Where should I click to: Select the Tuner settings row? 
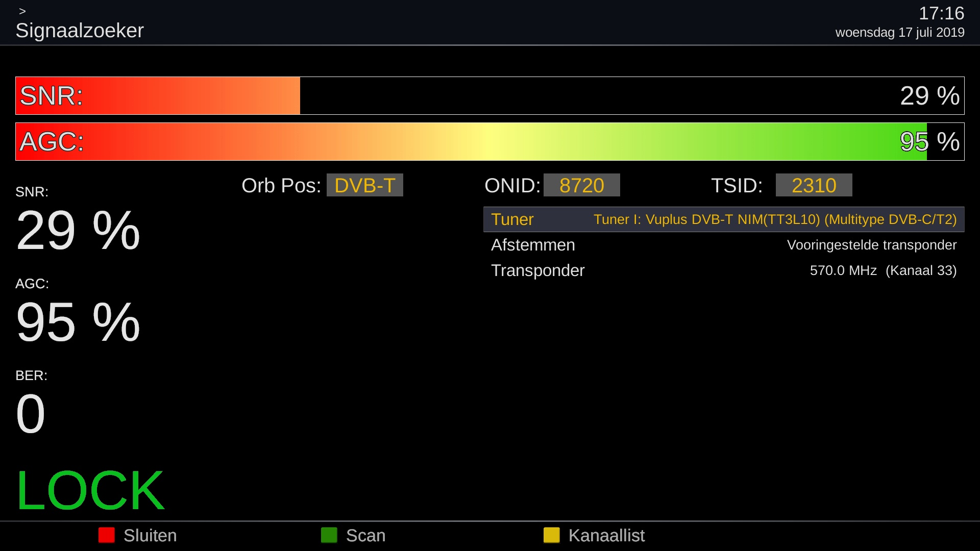click(512, 219)
